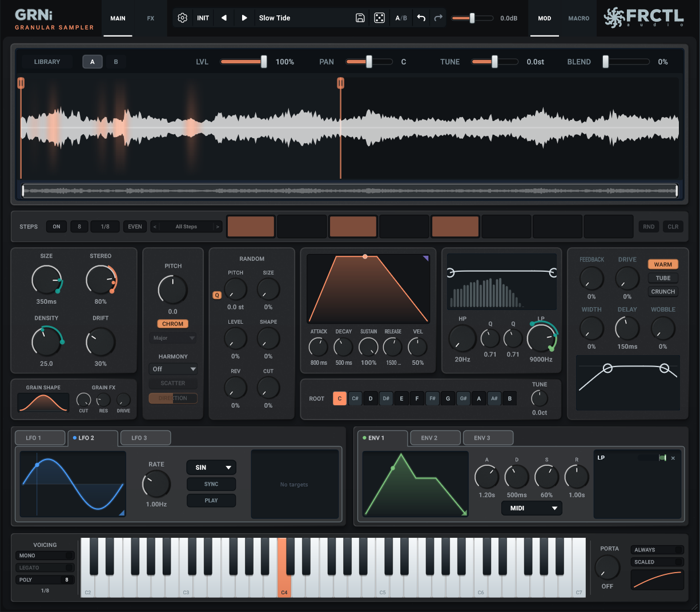Click the FRCTL audio logo

pyautogui.click(x=645, y=17)
